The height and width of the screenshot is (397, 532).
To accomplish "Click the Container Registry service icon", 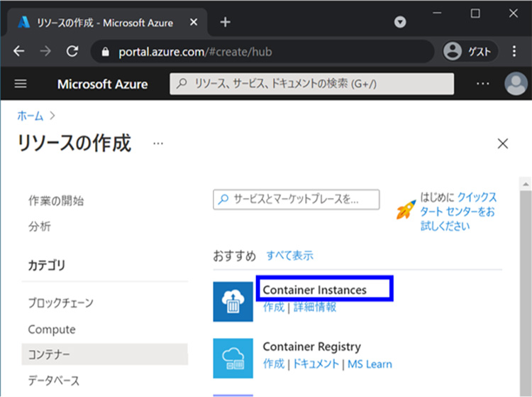I will coord(233,358).
